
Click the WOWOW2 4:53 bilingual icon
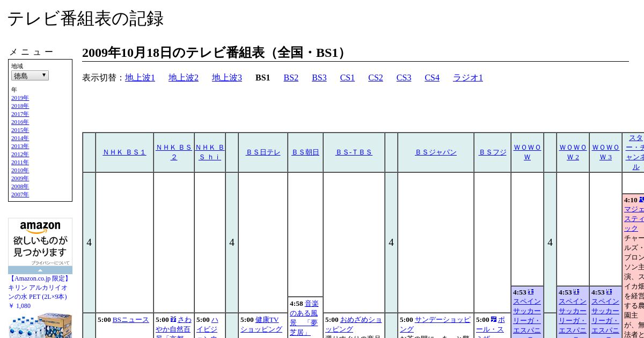click(x=576, y=292)
